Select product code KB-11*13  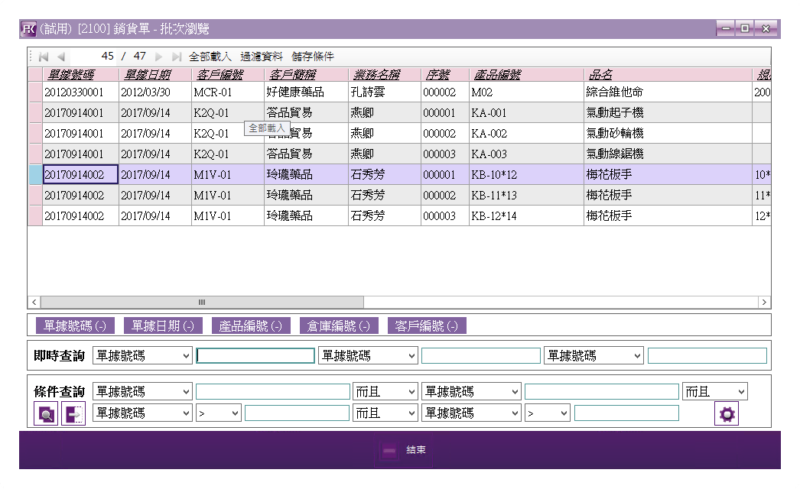tap(527, 195)
